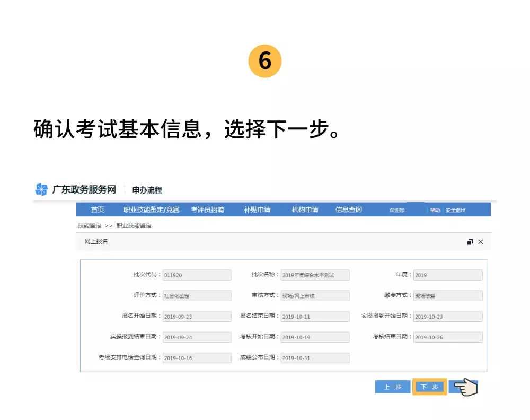Image resolution: width=530 pixels, height=420 pixels.
Task: Click the 安全退出 link
Action: pos(455,211)
